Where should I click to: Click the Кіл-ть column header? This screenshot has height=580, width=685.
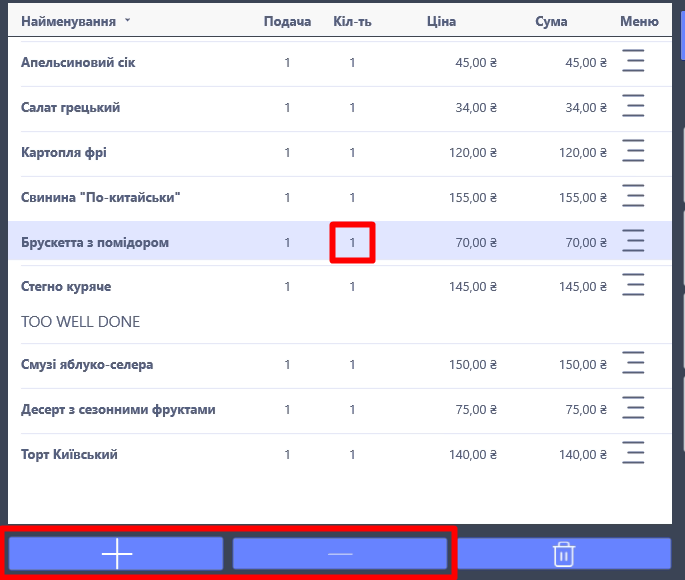click(352, 21)
